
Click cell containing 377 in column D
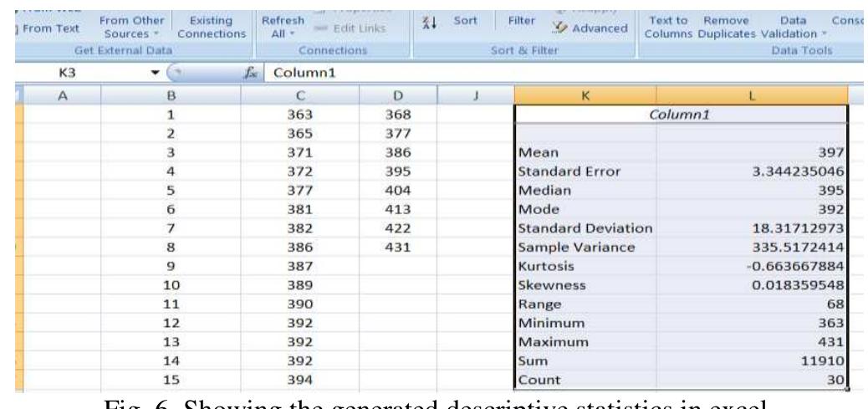[398, 133]
